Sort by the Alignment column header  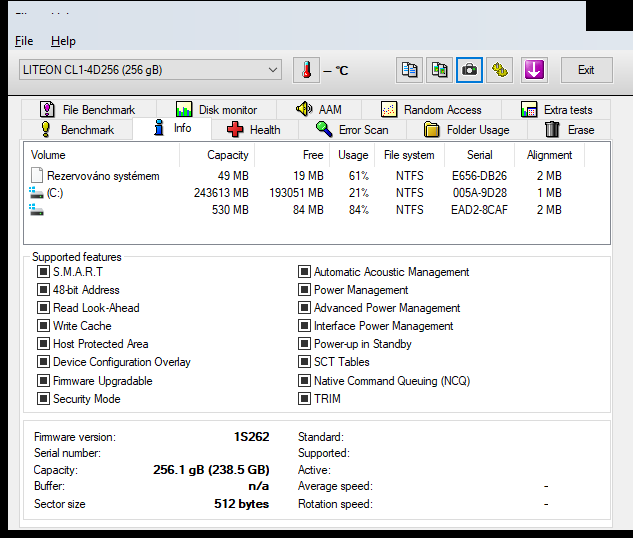tap(549, 155)
